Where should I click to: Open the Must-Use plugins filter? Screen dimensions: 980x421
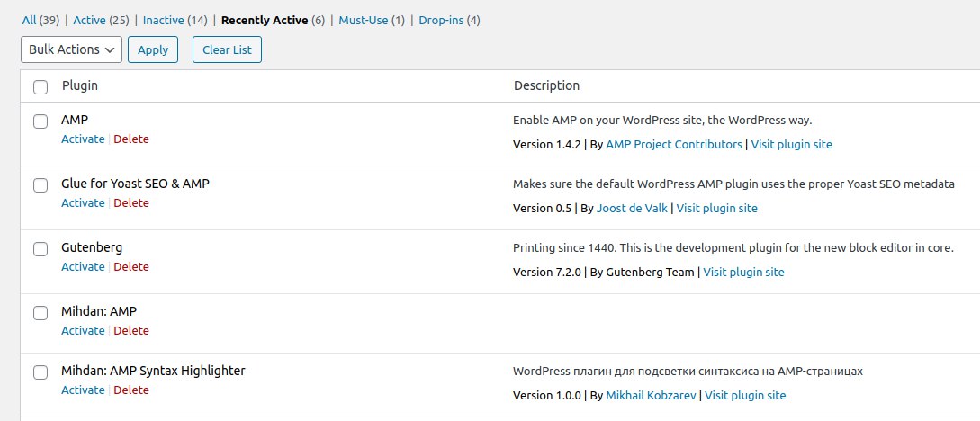[x=364, y=21]
